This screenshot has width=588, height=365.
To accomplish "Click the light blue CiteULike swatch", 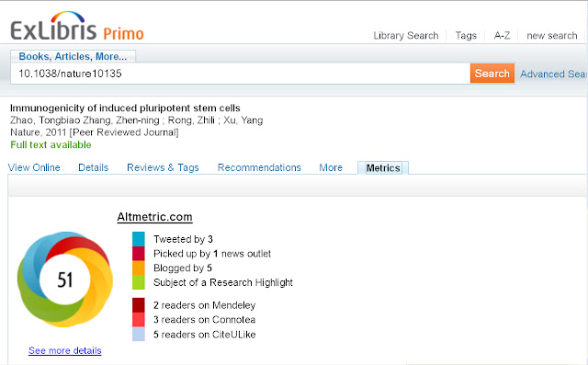I will coord(139,334).
